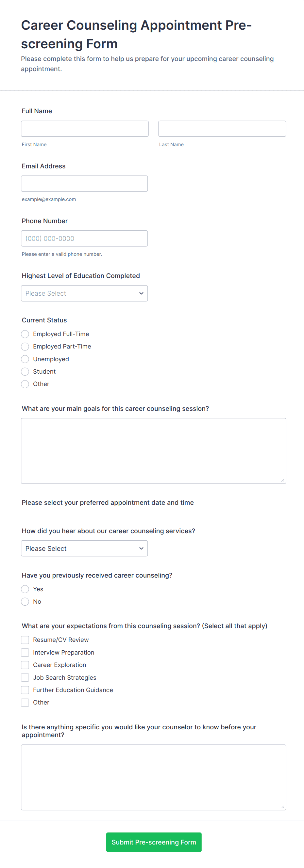The height and width of the screenshot is (868, 304).
Task: Select No for previous career counseling
Action: (x=25, y=601)
